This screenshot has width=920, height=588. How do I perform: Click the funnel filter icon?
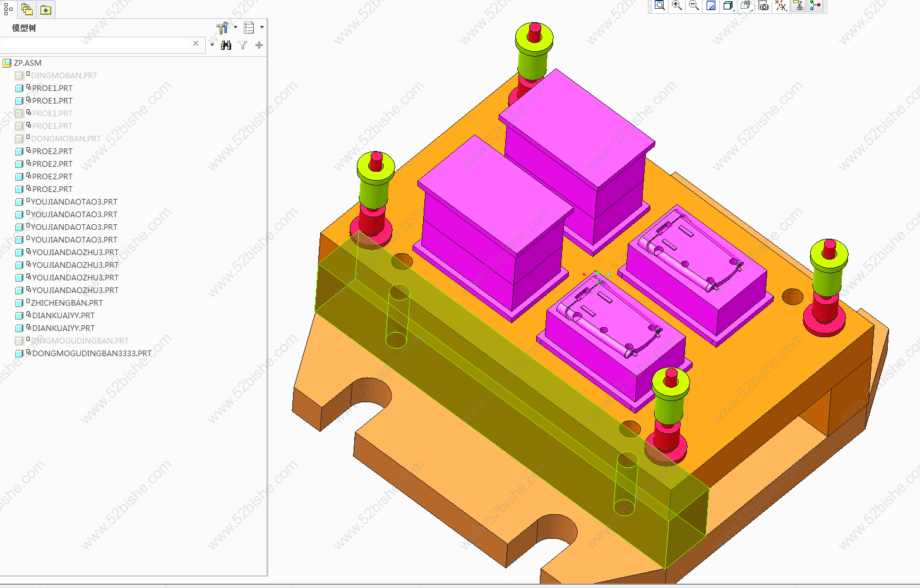(242, 45)
